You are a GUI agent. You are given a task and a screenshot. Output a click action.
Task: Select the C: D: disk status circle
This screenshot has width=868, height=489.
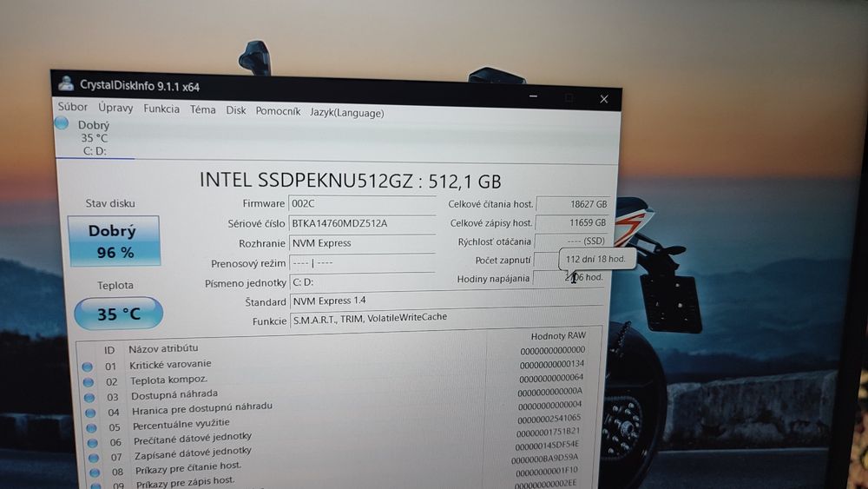62,123
